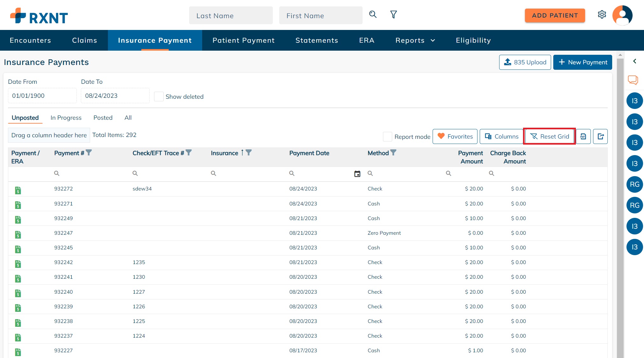The image size is (644, 358).
Task: Expand the Reports dropdown menu
Action: (x=415, y=40)
